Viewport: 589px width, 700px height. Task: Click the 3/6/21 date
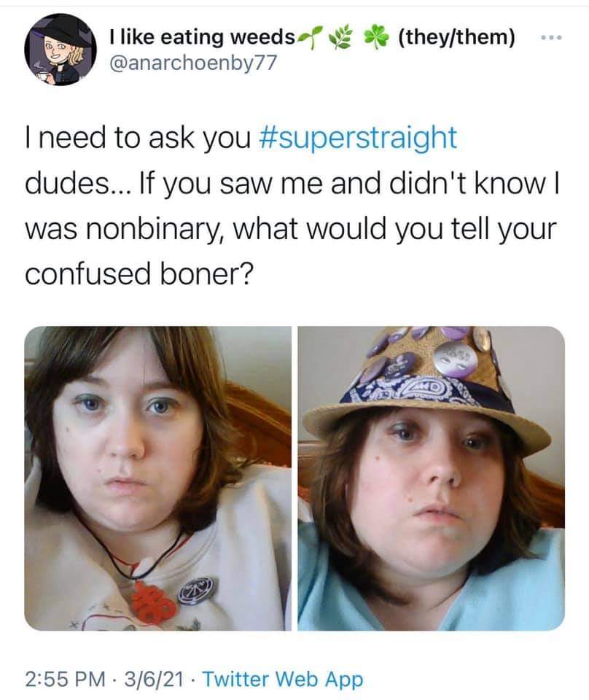point(154,680)
